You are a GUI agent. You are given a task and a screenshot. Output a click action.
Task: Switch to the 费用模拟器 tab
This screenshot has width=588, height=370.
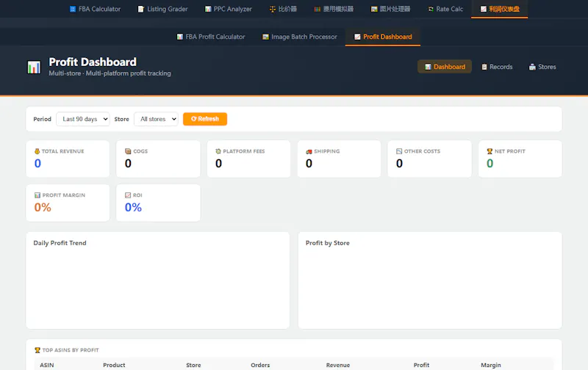[334, 9]
